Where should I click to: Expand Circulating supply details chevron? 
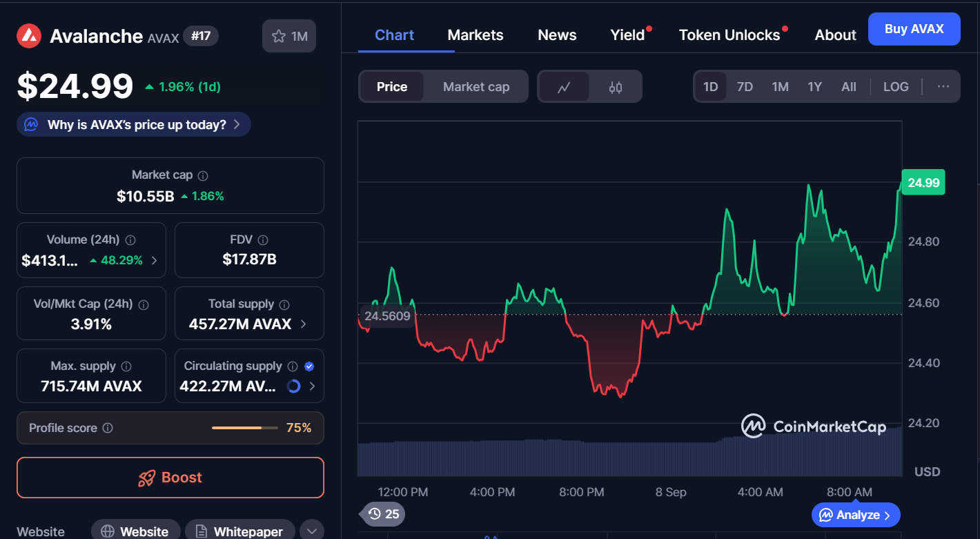(x=312, y=386)
